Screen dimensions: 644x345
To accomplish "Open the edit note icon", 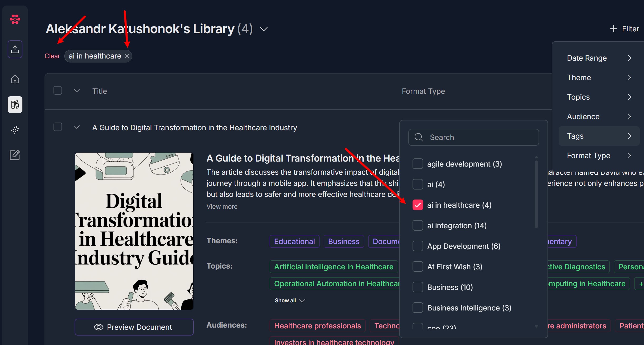I will [15, 155].
